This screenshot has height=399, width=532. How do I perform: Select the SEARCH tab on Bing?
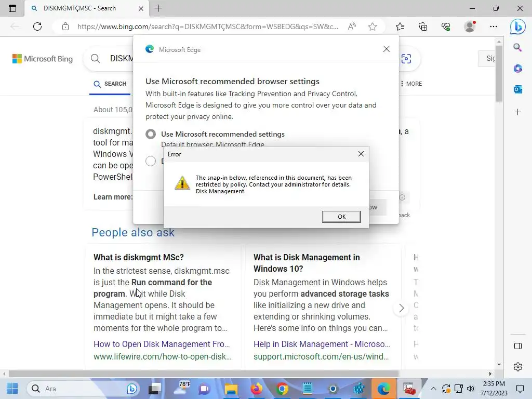[x=110, y=84]
